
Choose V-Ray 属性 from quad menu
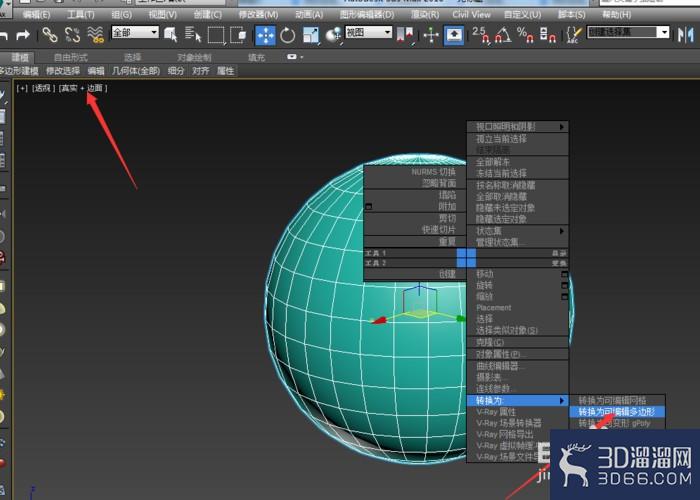[517, 412]
